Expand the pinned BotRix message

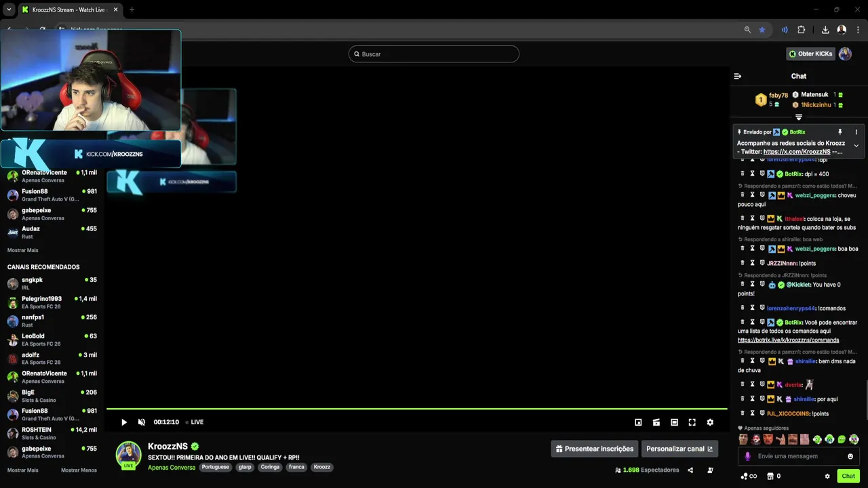856,146
